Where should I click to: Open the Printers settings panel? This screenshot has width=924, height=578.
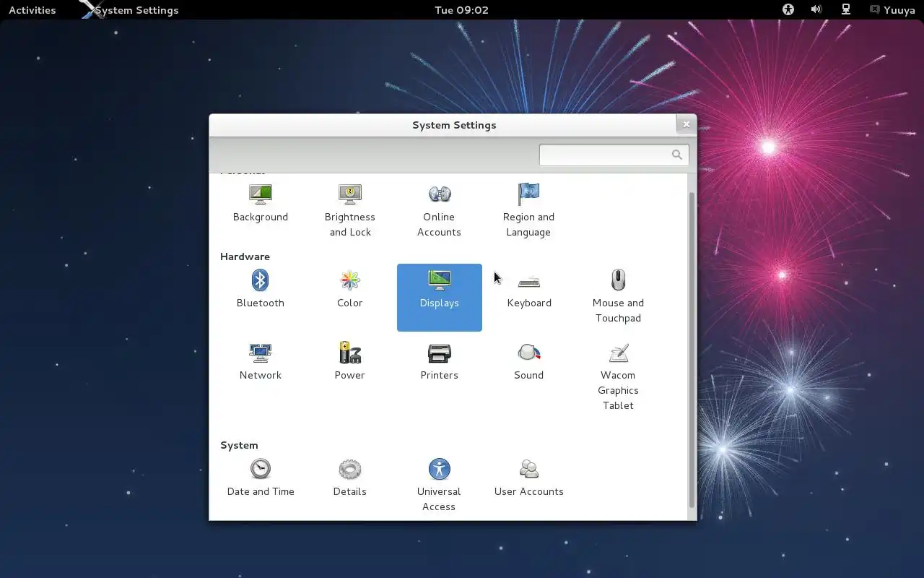click(x=440, y=361)
